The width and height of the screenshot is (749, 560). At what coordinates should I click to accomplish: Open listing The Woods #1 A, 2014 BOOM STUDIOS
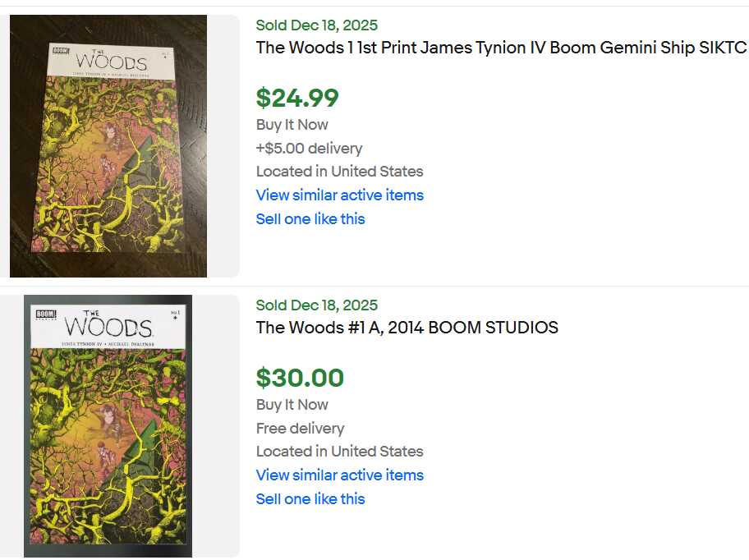(407, 328)
